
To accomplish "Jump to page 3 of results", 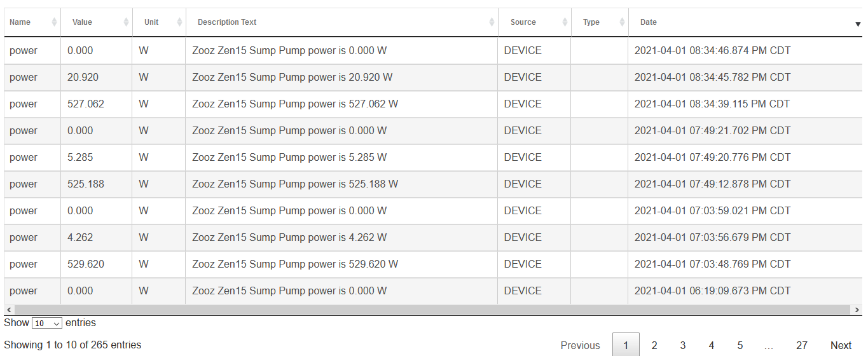I will (682, 345).
